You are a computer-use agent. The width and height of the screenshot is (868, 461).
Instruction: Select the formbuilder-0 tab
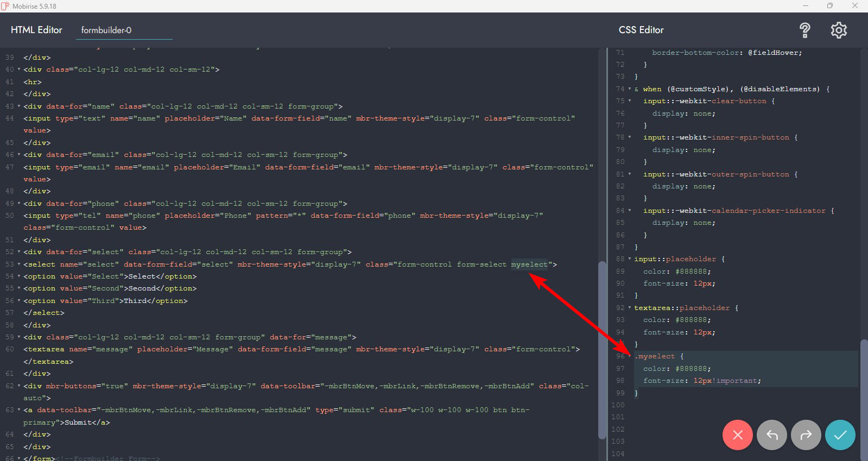click(106, 30)
